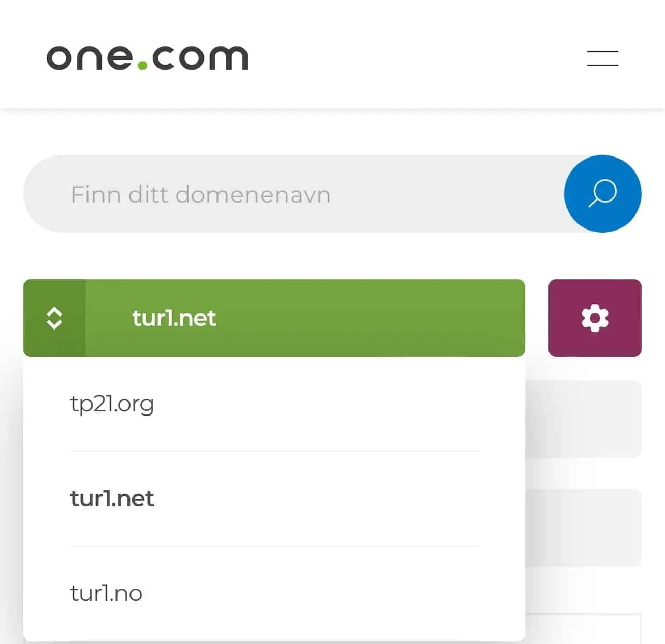Click empty header space between logo and menu
Screen dimensions: 665x644
click(414, 58)
